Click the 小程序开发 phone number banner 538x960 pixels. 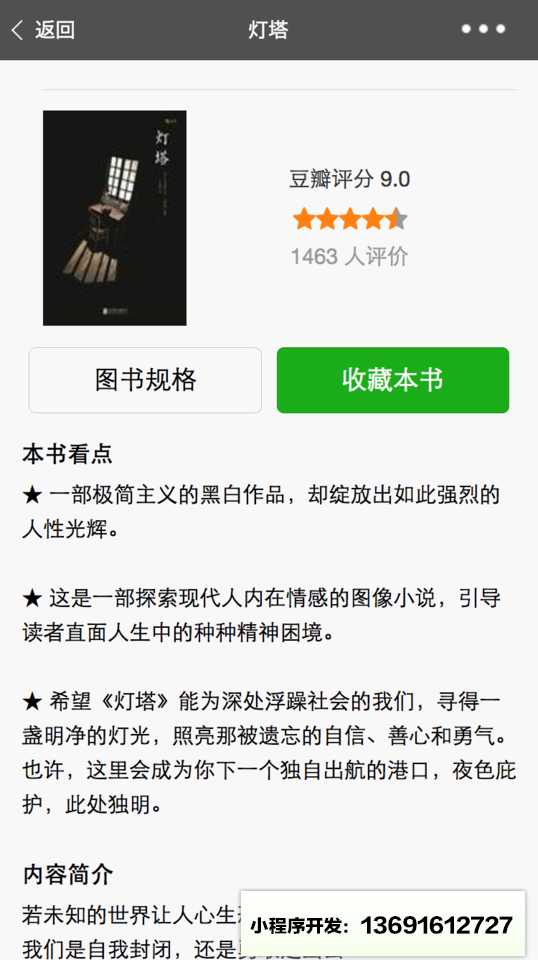click(383, 924)
